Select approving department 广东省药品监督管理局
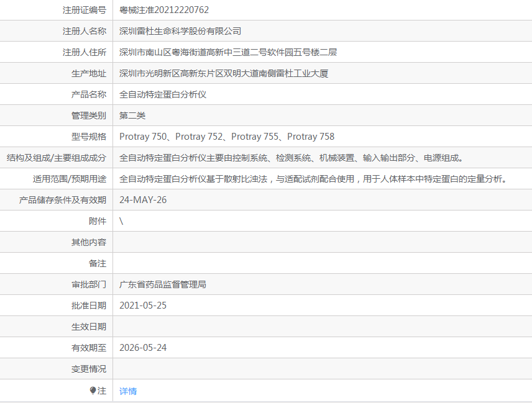This screenshot has height=403, width=532. click(x=162, y=284)
